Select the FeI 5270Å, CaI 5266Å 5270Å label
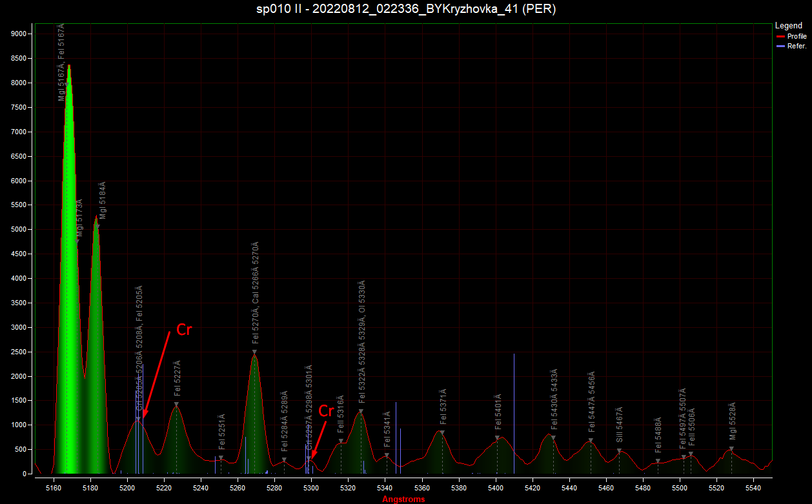Viewport: 812px width, 504px height. click(x=255, y=294)
